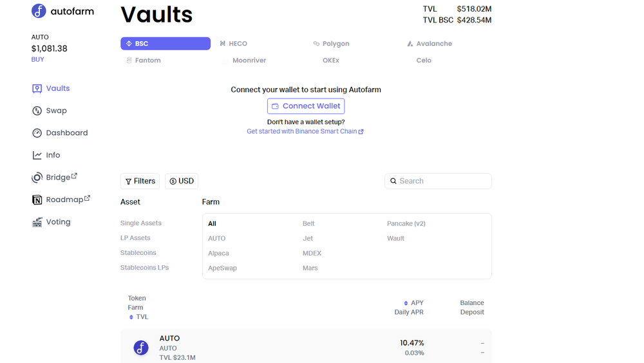Screen dimensions: 644x363
Task: Toggle the USD currency display
Action: click(x=182, y=181)
